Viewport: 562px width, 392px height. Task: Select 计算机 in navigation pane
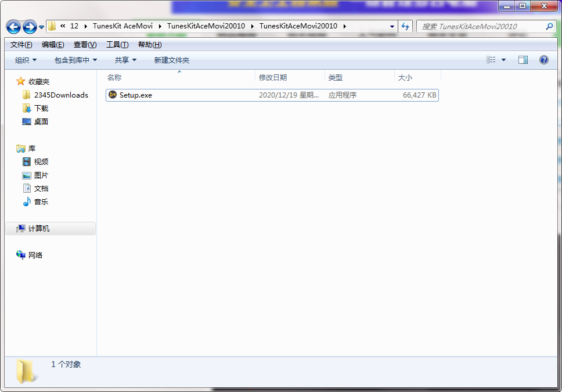click(39, 228)
